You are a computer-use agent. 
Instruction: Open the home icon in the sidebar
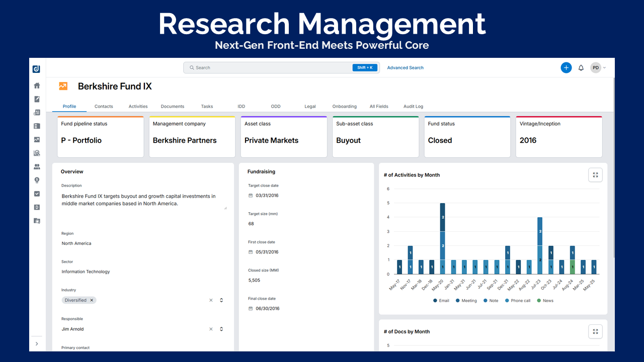point(37,85)
